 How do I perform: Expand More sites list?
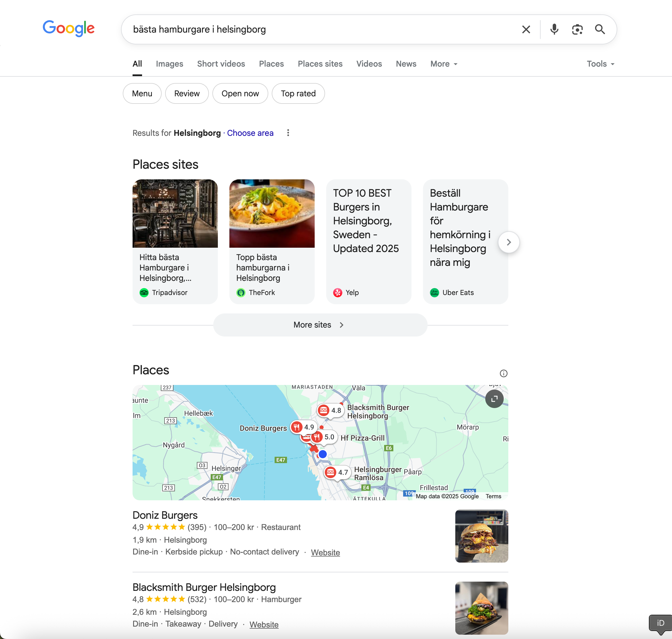point(320,325)
